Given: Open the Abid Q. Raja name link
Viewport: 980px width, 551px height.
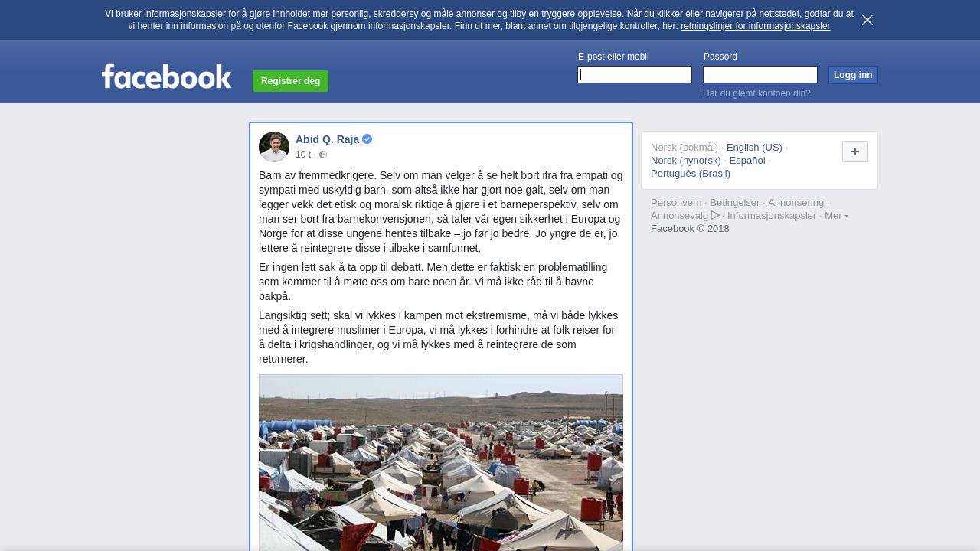Looking at the screenshot, I should click(x=327, y=139).
